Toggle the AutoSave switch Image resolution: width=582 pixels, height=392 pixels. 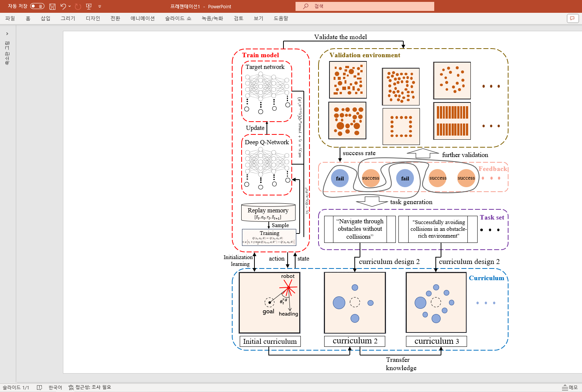(37, 6)
